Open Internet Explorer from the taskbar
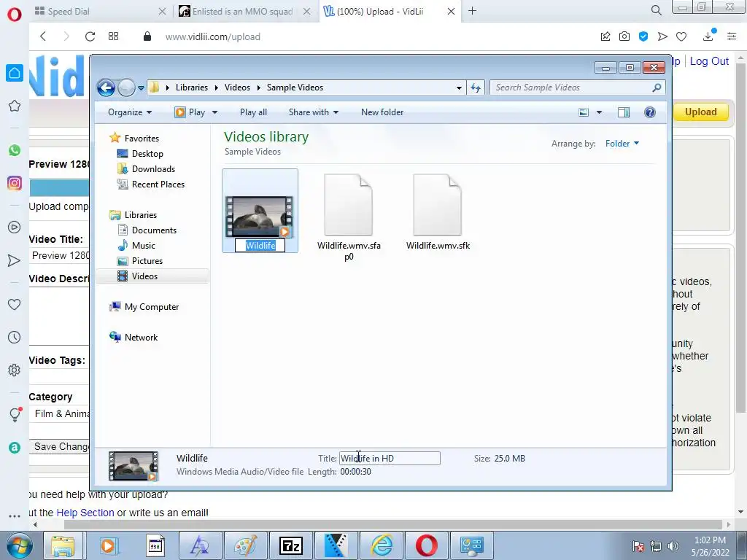 coord(382,545)
